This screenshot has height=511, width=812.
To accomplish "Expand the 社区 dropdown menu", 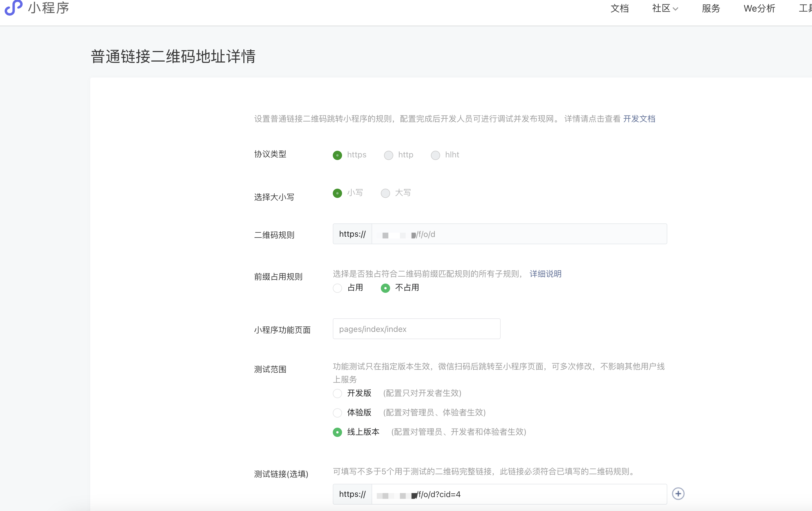I will pyautogui.click(x=665, y=8).
